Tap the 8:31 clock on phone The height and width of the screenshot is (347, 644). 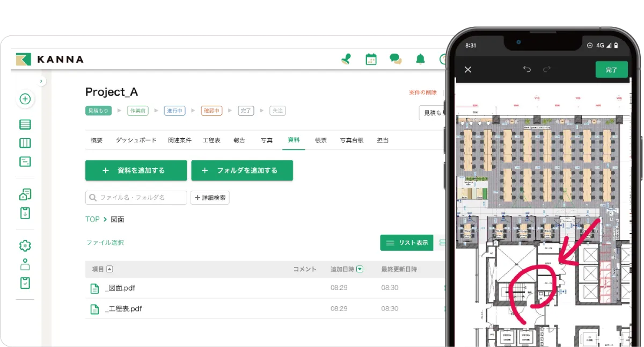pyautogui.click(x=471, y=46)
